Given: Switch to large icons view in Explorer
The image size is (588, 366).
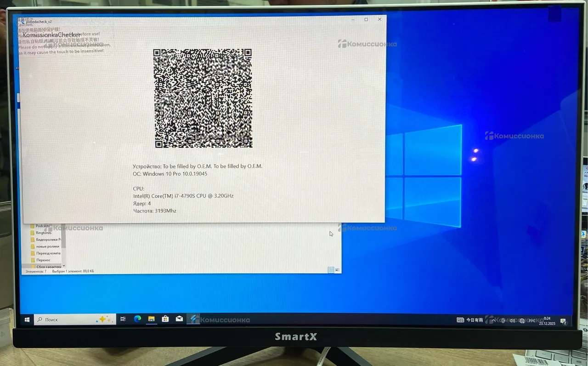Looking at the screenshot, I should coord(337,270).
